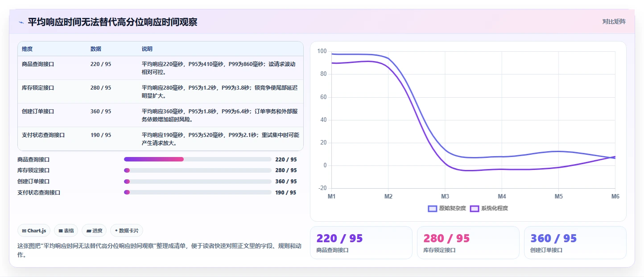Toggle 系统化程度 legend swatch
This screenshot has height=277, width=644.
pos(475,208)
